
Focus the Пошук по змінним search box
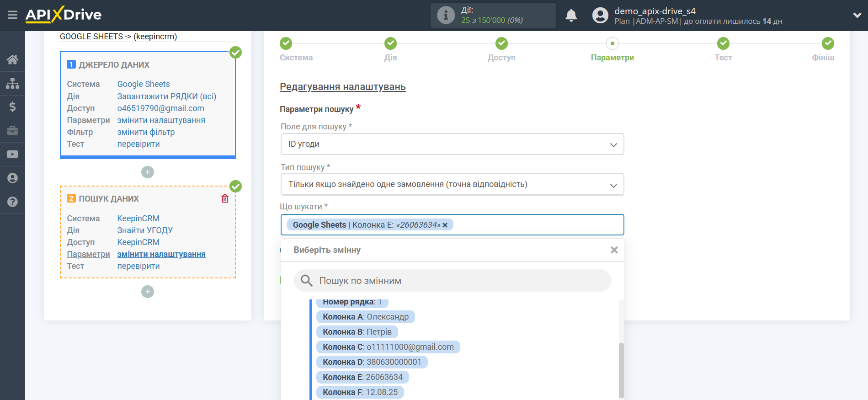[452, 281]
